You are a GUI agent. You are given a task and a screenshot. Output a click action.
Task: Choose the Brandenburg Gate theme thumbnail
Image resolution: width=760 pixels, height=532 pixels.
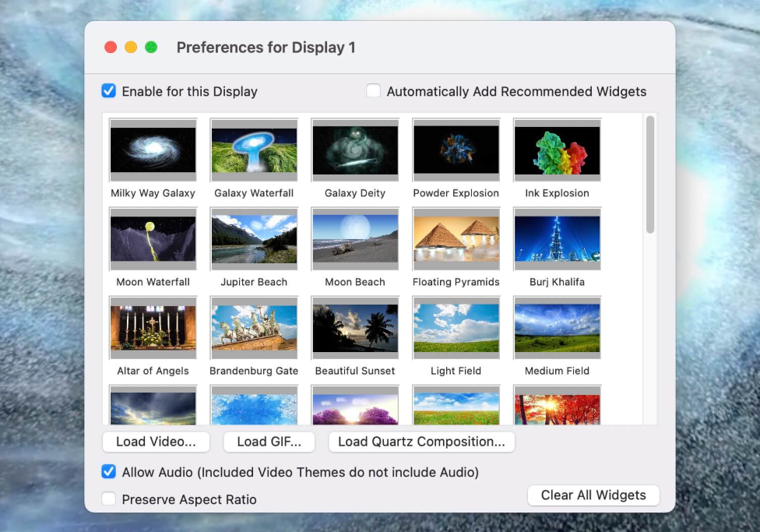pyautogui.click(x=254, y=328)
